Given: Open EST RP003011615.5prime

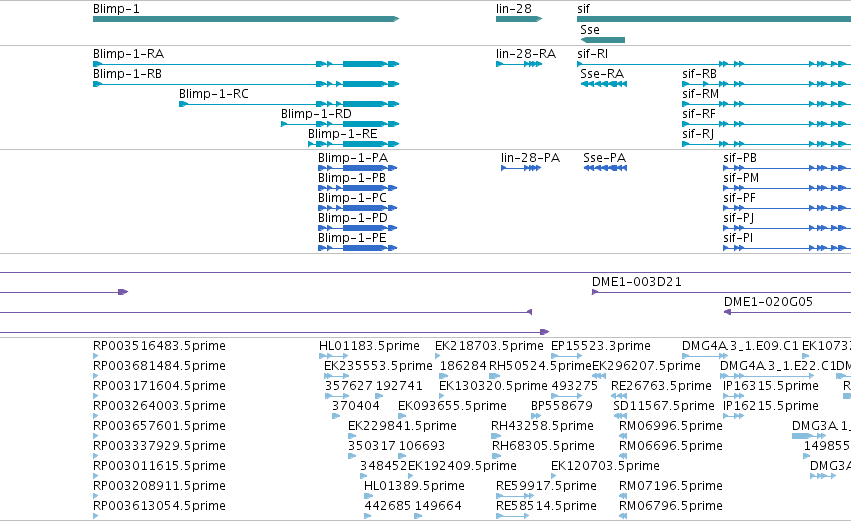Looking at the screenshot, I should tap(159, 466).
